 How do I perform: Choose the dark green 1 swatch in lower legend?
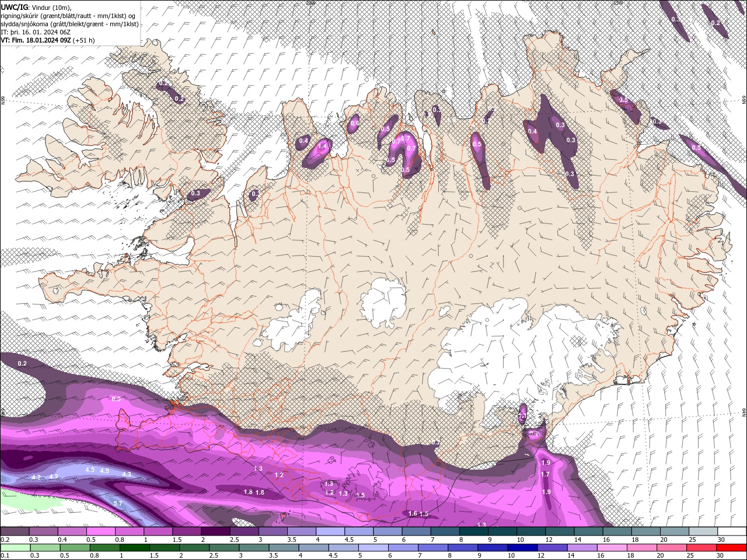coord(134,547)
